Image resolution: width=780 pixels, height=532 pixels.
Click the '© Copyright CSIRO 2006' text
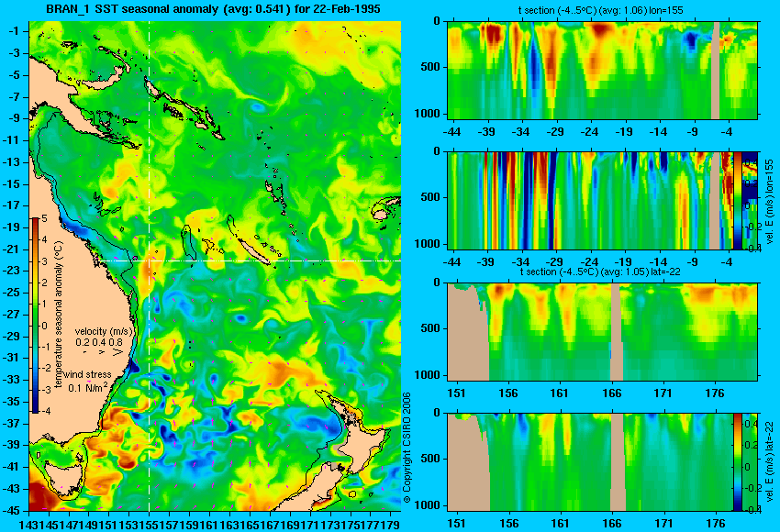point(407,448)
